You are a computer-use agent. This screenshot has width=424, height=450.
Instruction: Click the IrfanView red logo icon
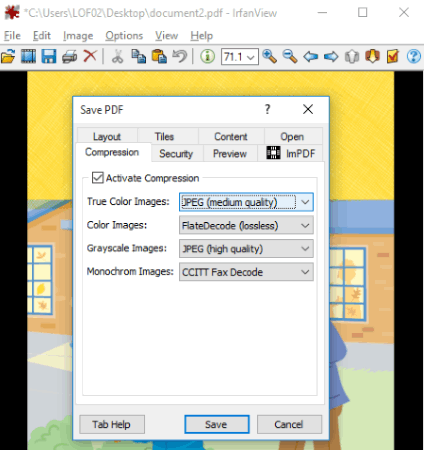(12, 12)
